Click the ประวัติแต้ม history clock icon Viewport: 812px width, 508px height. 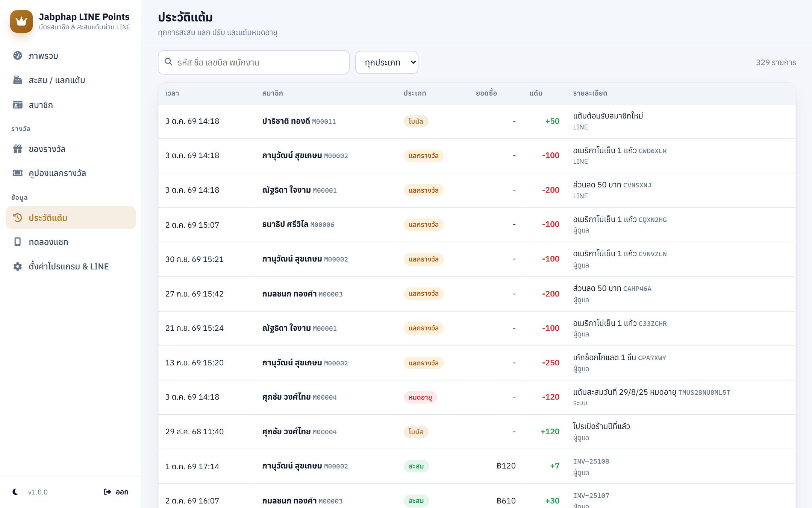click(18, 217)
